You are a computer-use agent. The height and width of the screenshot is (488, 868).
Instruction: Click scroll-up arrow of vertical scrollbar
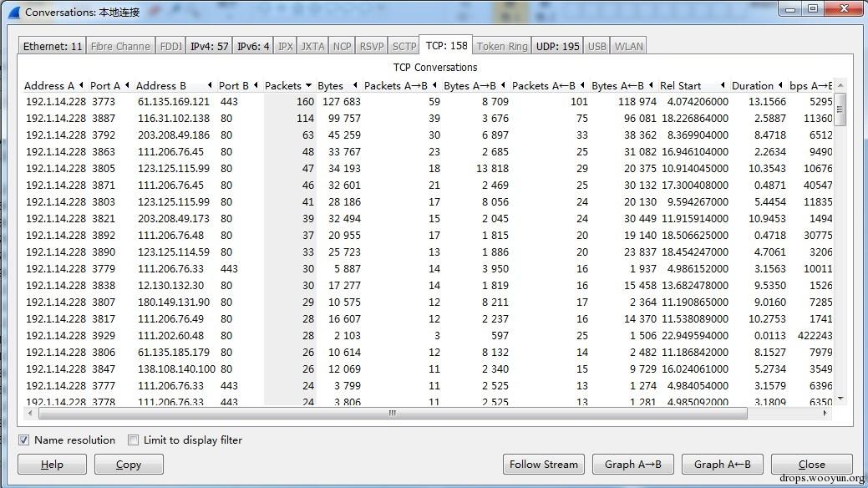840,85
